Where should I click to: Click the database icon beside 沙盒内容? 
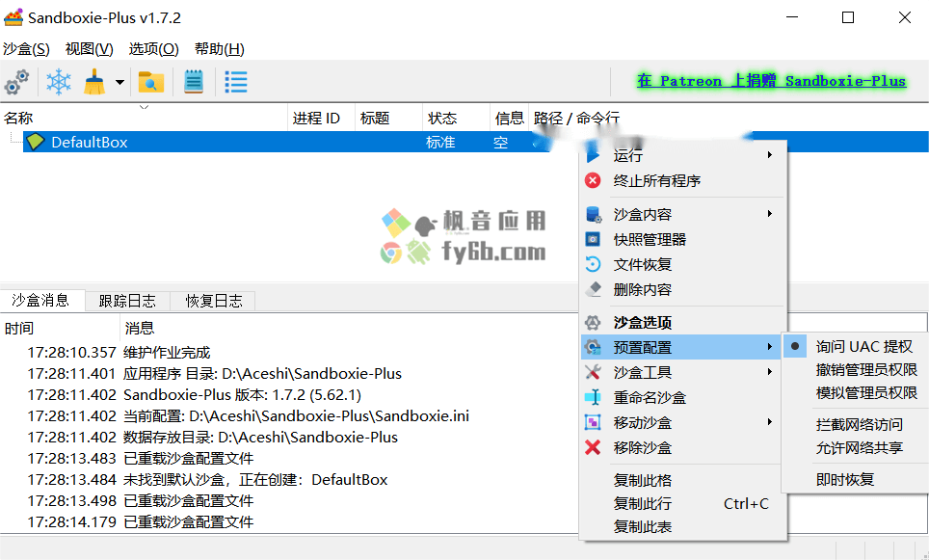click(x=593, y=215)
